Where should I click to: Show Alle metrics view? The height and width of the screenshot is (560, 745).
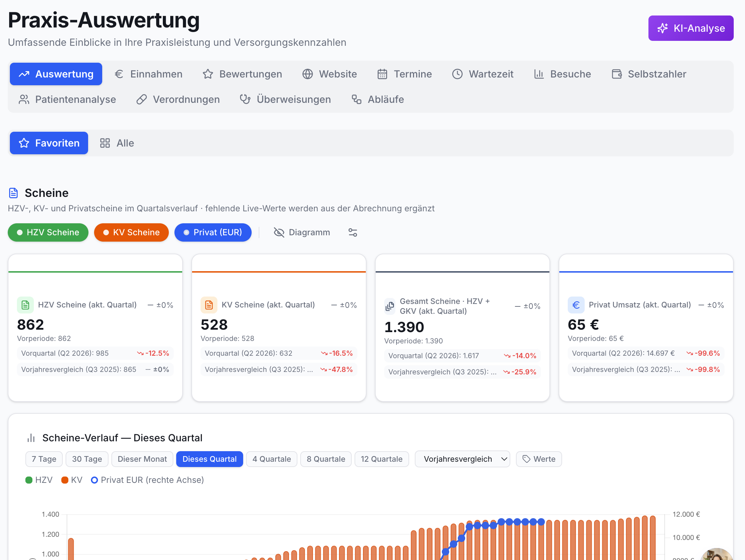pyautogui.click(x=117, y=143)
